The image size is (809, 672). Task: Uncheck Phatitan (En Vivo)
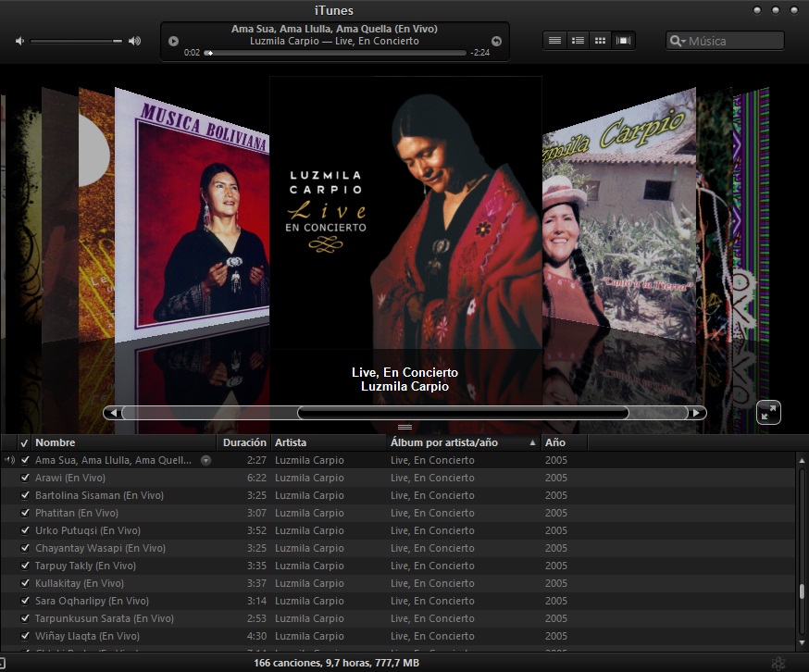[25, 513]
